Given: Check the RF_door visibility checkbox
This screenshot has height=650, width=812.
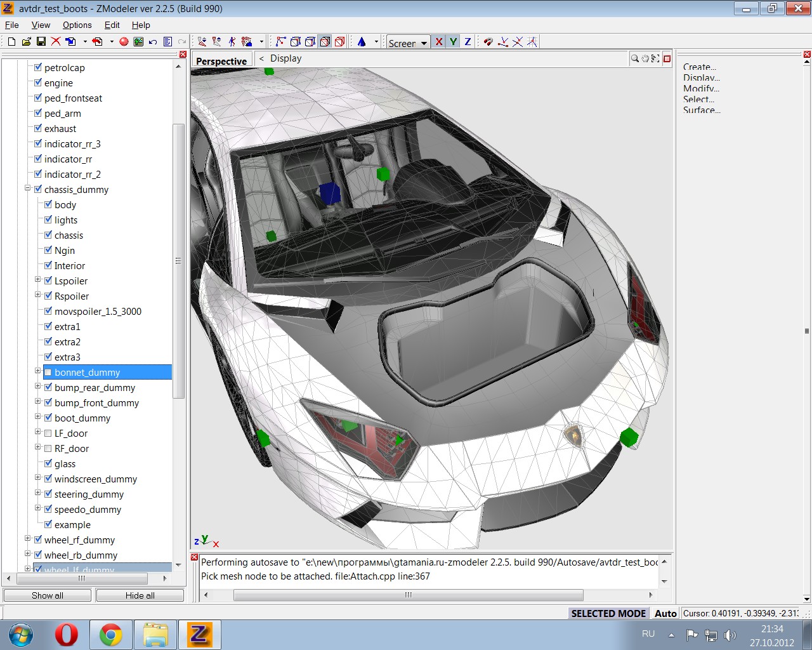Looking at the screenshot, I should point(48,448).
